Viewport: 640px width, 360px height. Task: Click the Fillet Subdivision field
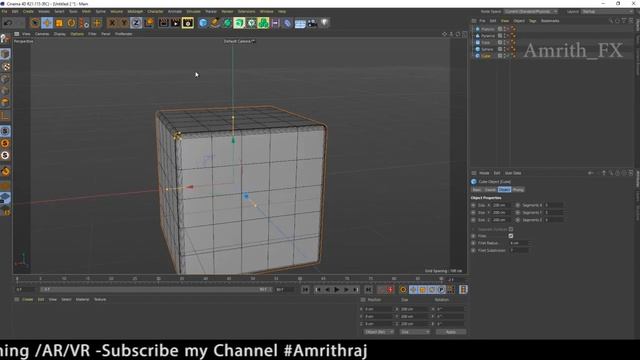point(518,251)
